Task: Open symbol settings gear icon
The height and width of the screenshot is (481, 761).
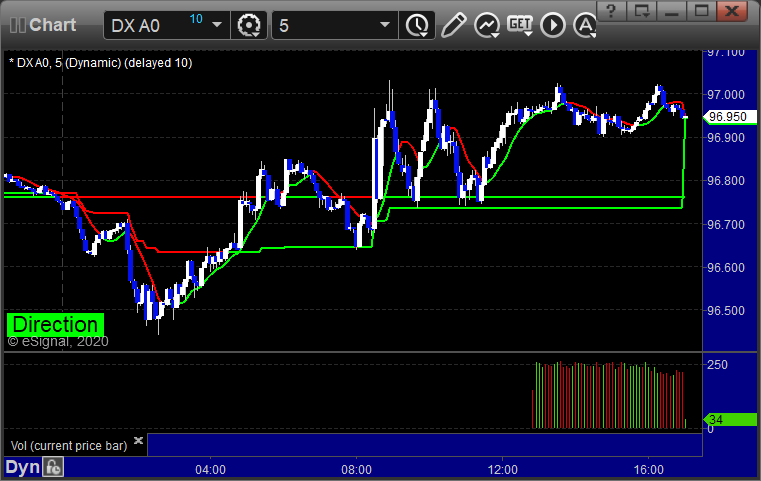Action: coord(248,25)
